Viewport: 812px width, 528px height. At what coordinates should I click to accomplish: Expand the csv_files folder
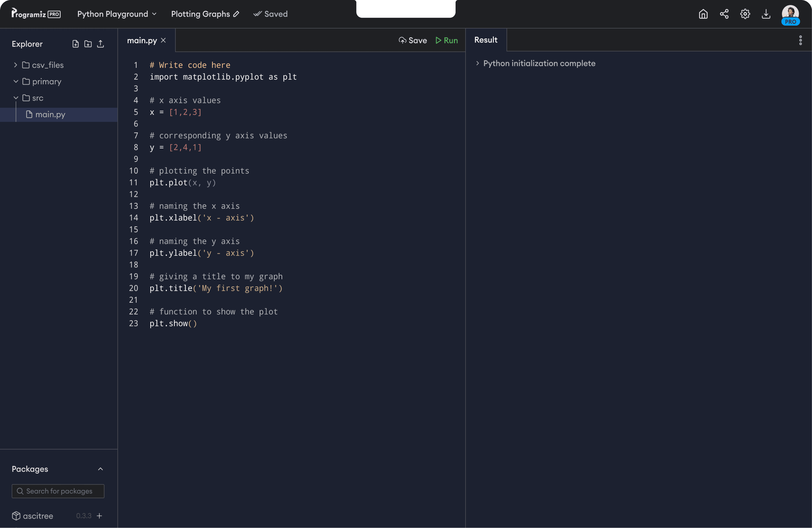tap(16, 65)
